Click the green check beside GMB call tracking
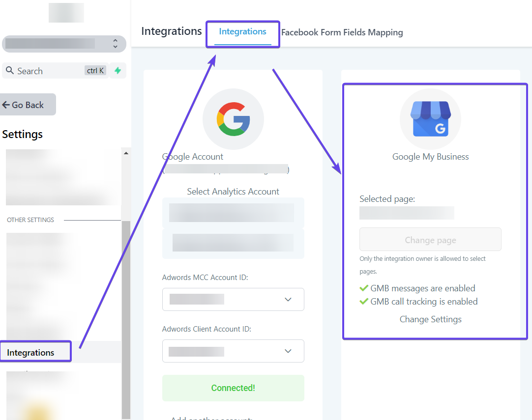 (x=364, y=301)
